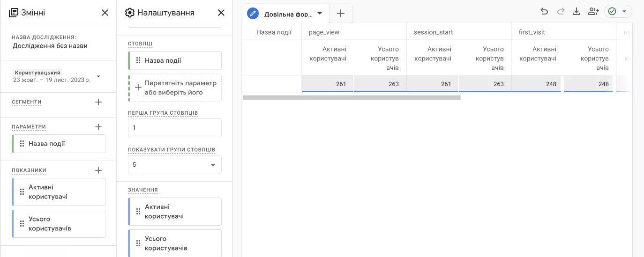The height and width of the screenshot is (257, 644).
Task: Click the exploration name Дослідження без назви
Action: click(x=50, y=46)
